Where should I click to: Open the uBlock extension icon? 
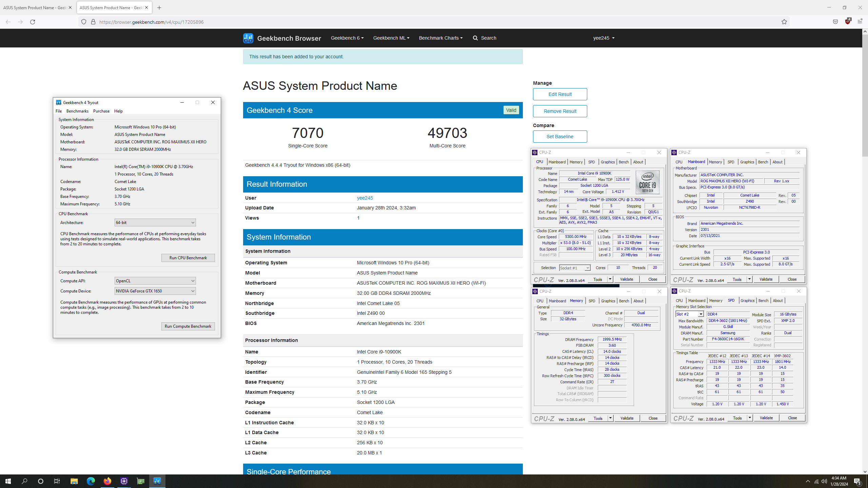click(x=848, y=22)
